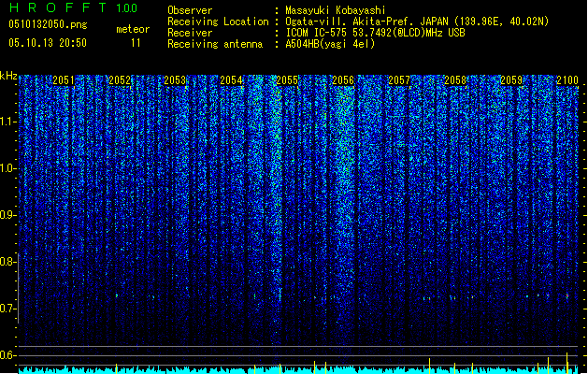Click the 2057 time marker
Image resolution: width=588 pixels, height=374 pixels.
point(399,80)
